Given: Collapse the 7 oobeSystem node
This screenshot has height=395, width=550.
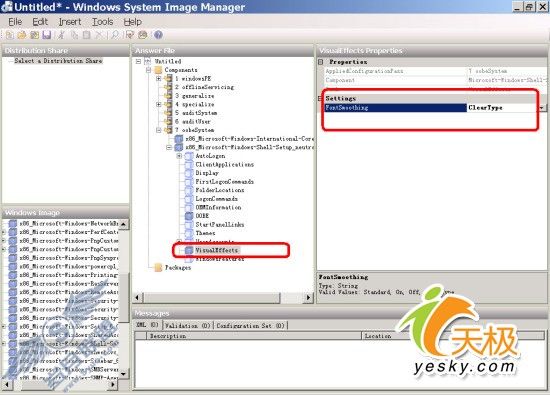Looking at the screenshot, I should [159, 130].
